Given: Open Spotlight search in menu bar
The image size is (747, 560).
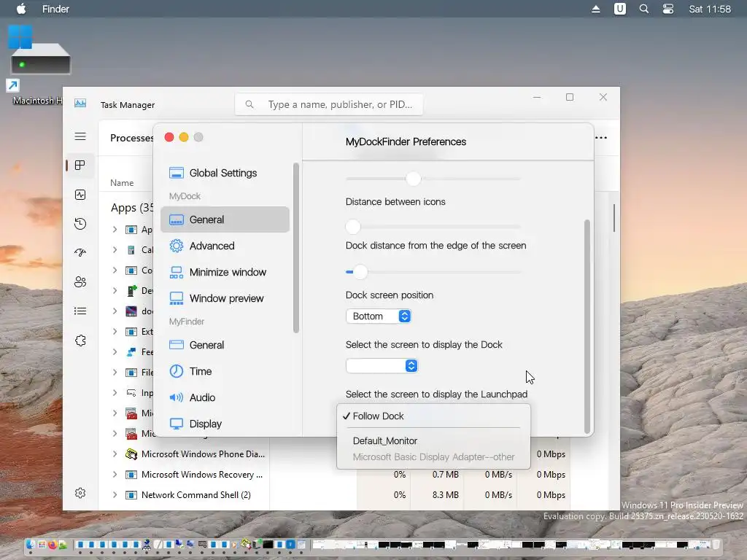Looking at the screenshot, I should [644, 9].
